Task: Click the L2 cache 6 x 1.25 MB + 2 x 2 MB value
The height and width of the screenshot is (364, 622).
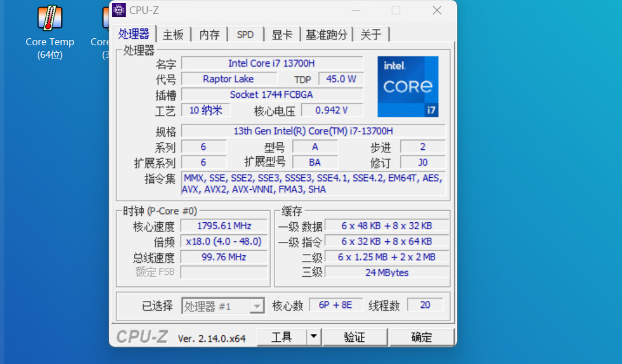Action: 387,257
